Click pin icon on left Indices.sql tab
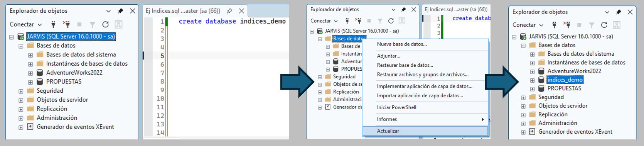This screenshot has width=644, height=146. coord(229,11)
